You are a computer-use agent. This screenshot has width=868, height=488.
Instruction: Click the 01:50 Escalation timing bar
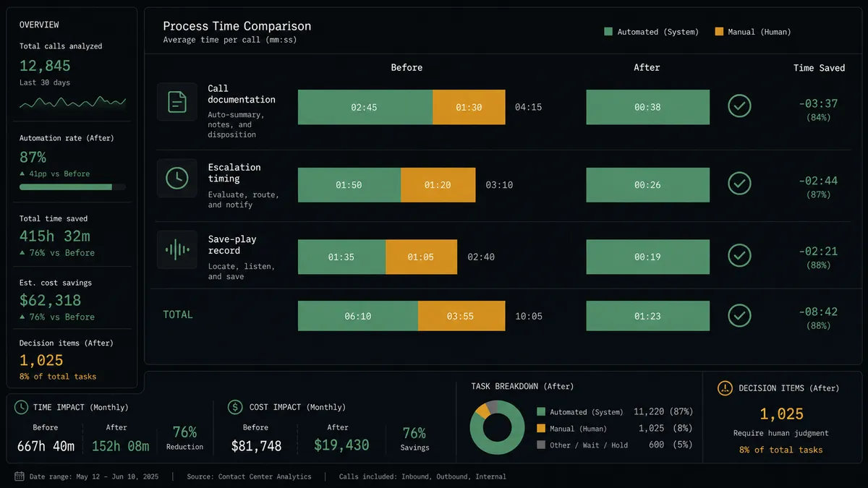[x=349, y=185]
